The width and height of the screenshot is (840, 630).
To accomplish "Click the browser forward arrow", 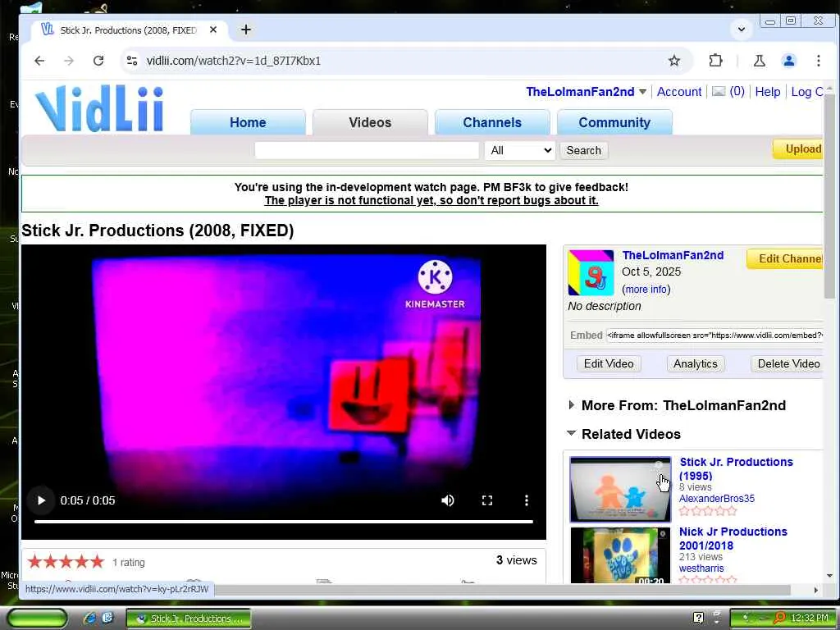I will 69,61.
